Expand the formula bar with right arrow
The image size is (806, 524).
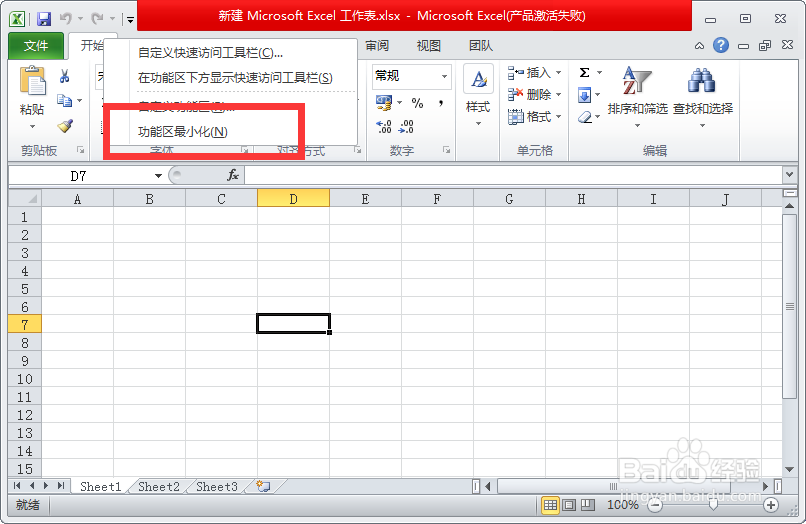click(x=789, y=175)
